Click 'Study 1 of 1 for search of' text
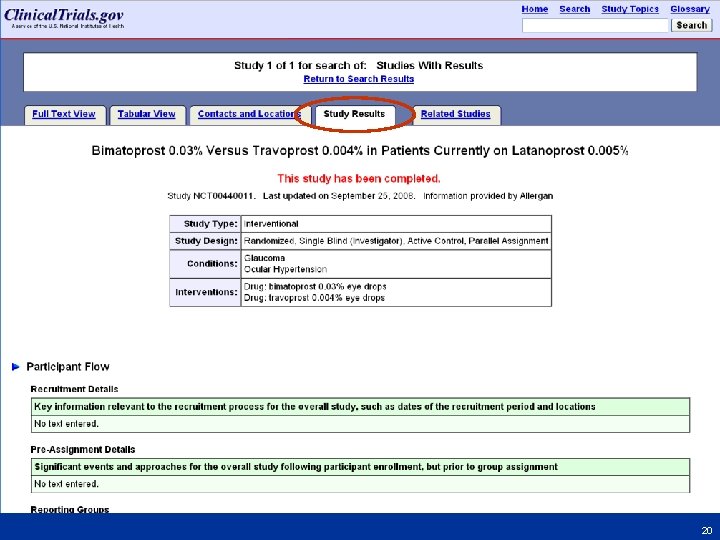The width and height of the screenshot is (720, 540). [x=300, y=66]
